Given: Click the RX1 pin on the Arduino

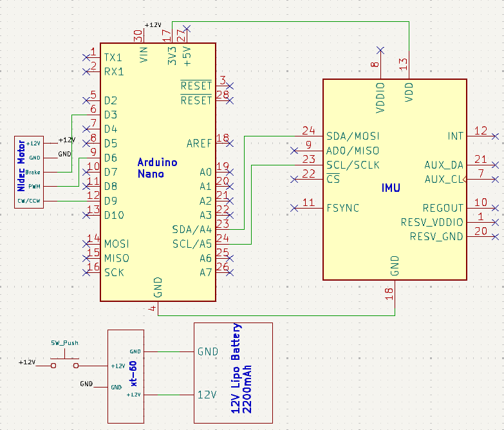Looking at the screenshot, I should [114, 71].
